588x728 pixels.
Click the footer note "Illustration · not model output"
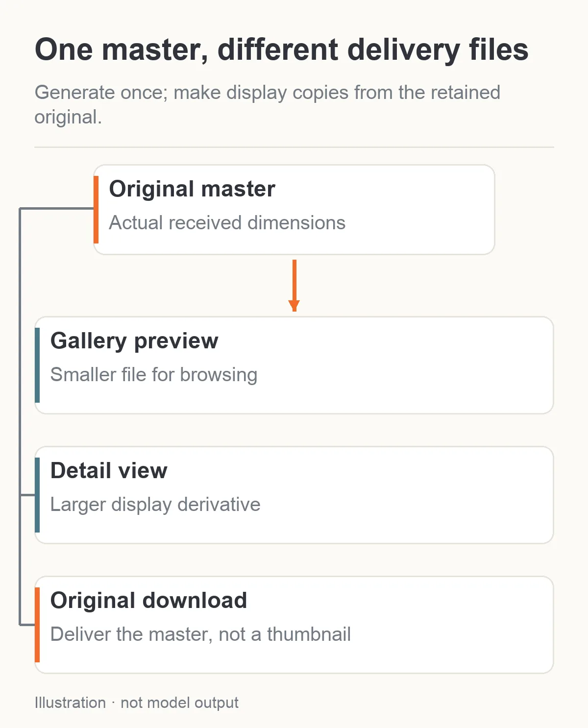(137, 703)
